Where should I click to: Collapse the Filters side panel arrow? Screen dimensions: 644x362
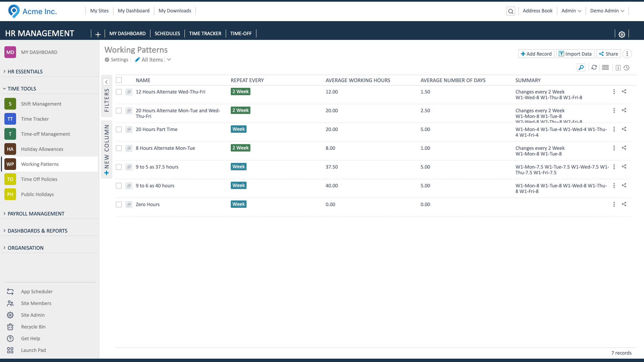click(106, 82)
